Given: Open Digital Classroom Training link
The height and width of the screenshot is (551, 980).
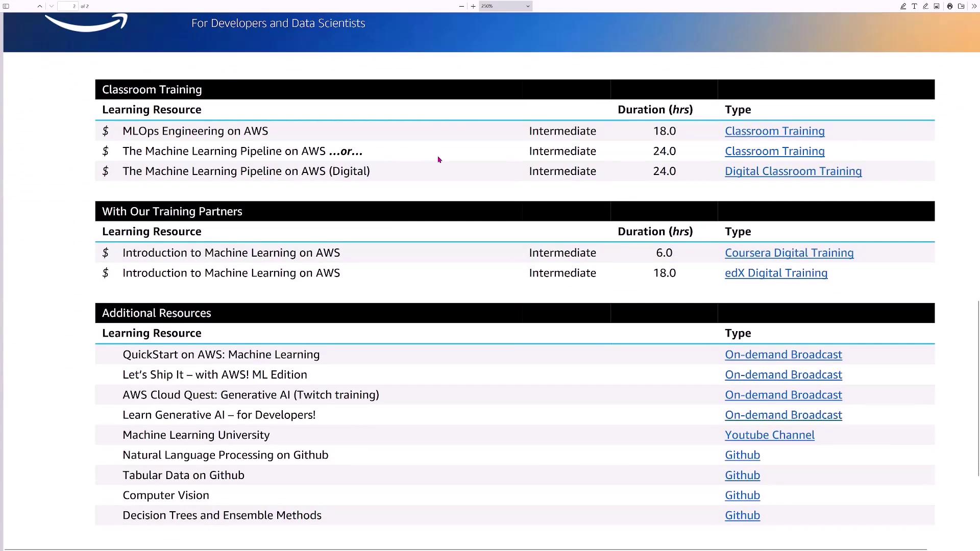Looking at the screenshot, I should tap(793, 171).
